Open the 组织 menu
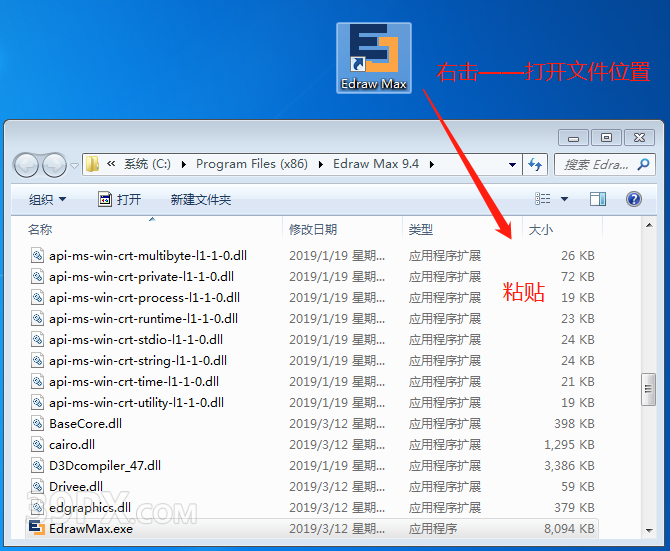 point(47,199)
